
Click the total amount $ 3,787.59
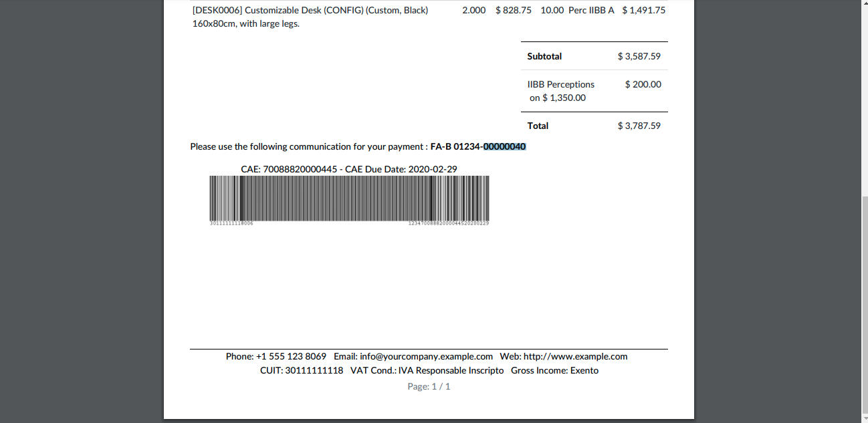click(x=639, y=126)
